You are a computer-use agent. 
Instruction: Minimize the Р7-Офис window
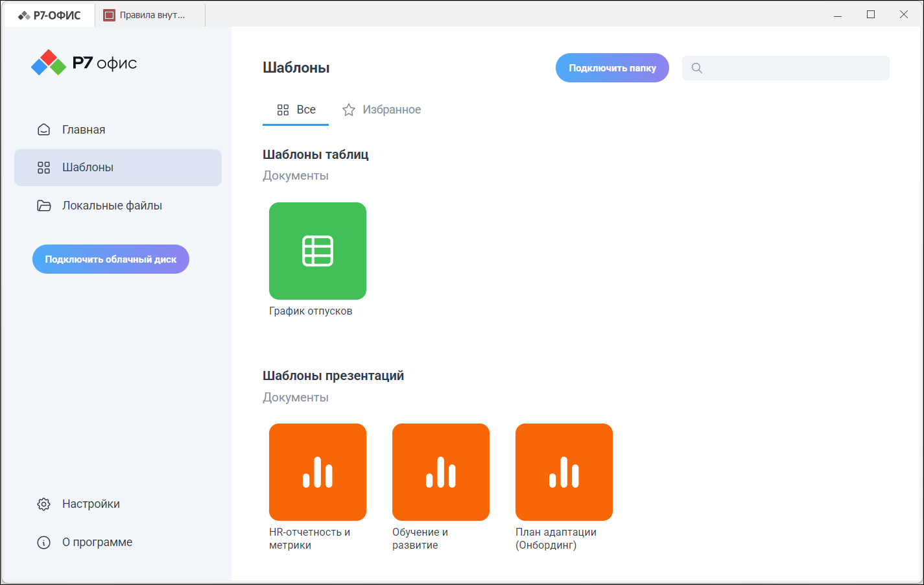pyautogui.click(x=838, y=15)
